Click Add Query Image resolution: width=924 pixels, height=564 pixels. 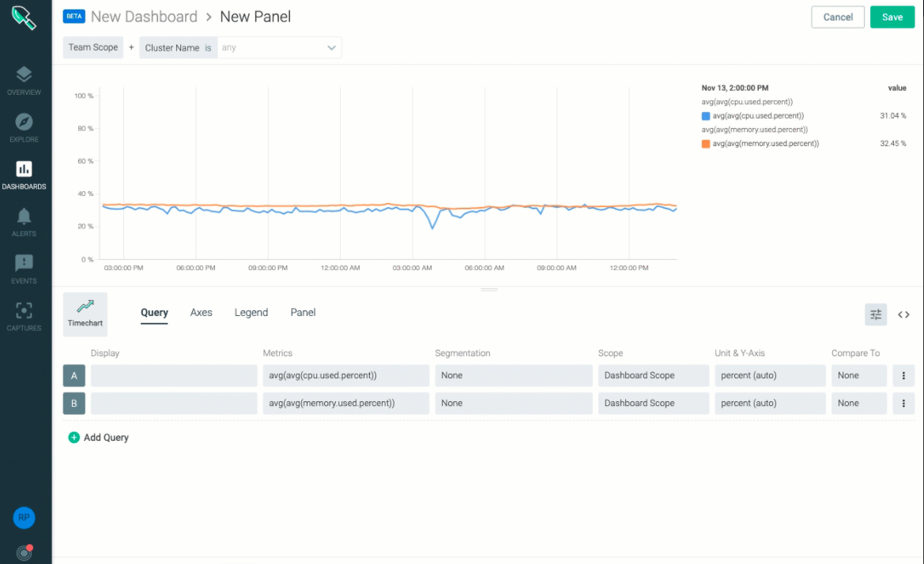(98, 438)
